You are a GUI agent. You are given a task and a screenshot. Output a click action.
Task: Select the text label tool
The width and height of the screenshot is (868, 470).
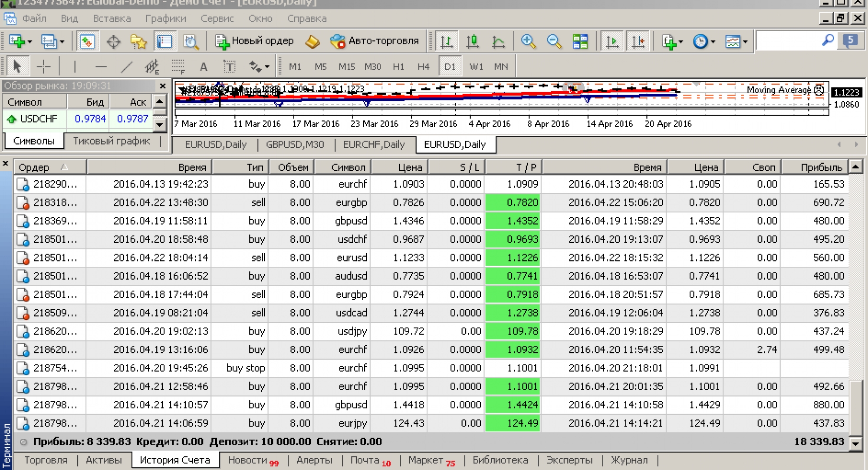pos(229,66)
